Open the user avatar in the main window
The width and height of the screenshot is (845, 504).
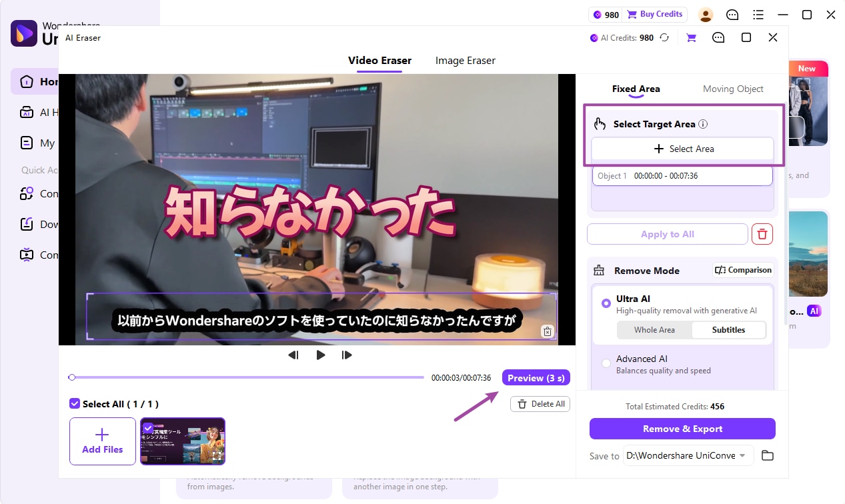click(x=706, y=15)
